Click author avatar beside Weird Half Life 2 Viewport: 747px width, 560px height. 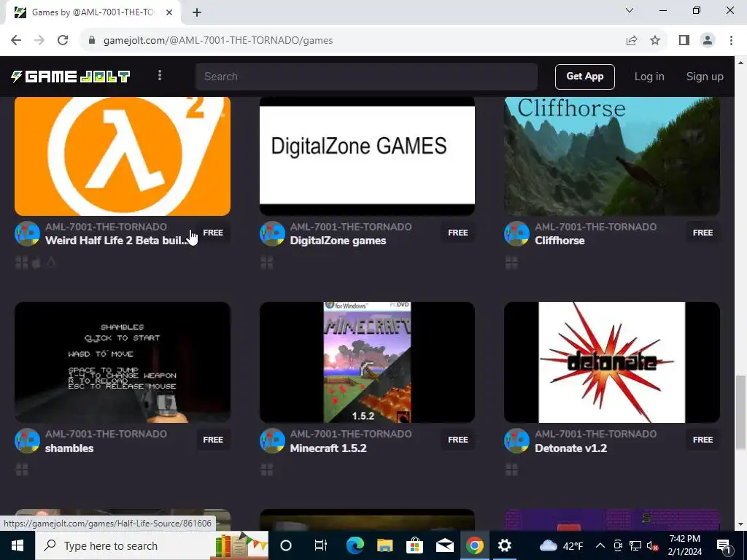(x=27, y=233)
